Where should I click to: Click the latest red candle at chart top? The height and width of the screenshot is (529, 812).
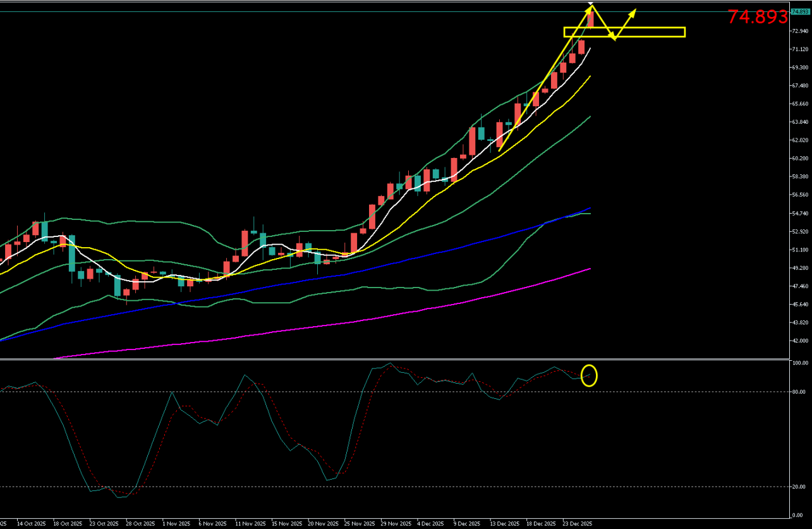click(x=591, y=19)
